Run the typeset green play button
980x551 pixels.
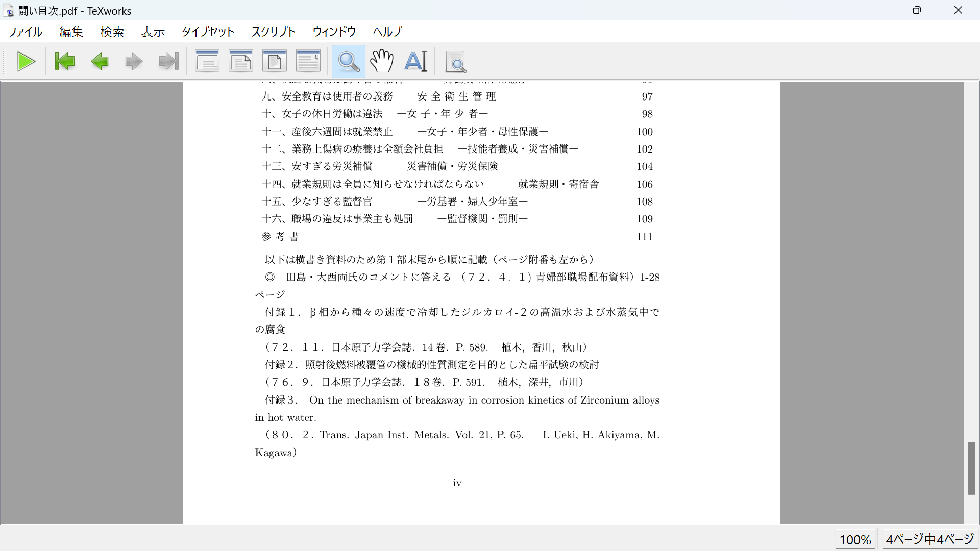coord(26,62)
